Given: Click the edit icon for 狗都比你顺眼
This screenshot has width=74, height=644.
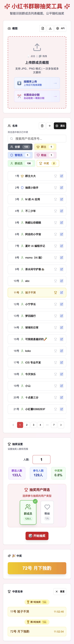Looking at the screenshot, I should [x=61, y=223].
